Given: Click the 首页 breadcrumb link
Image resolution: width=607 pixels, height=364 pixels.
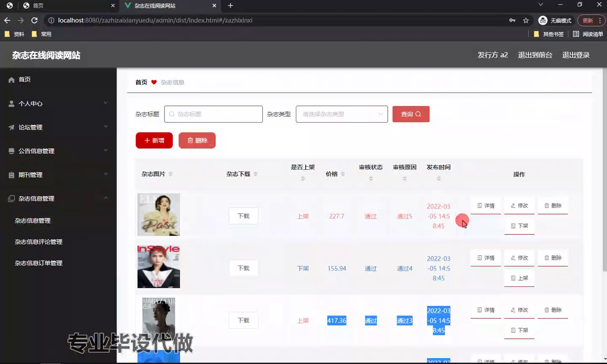Looking at the screenshot, I should click(141, 82).
